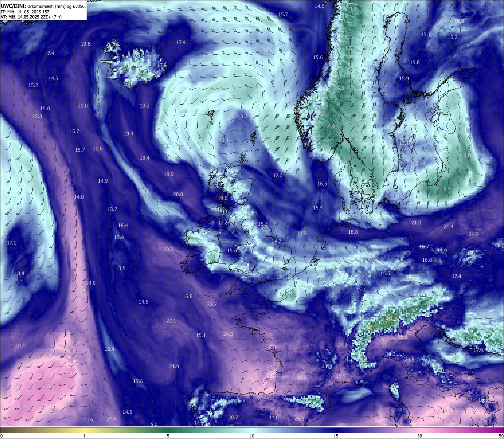The image size is (504, 439).
Task: Click the 20.6 value label
Action: click(98, 148)
